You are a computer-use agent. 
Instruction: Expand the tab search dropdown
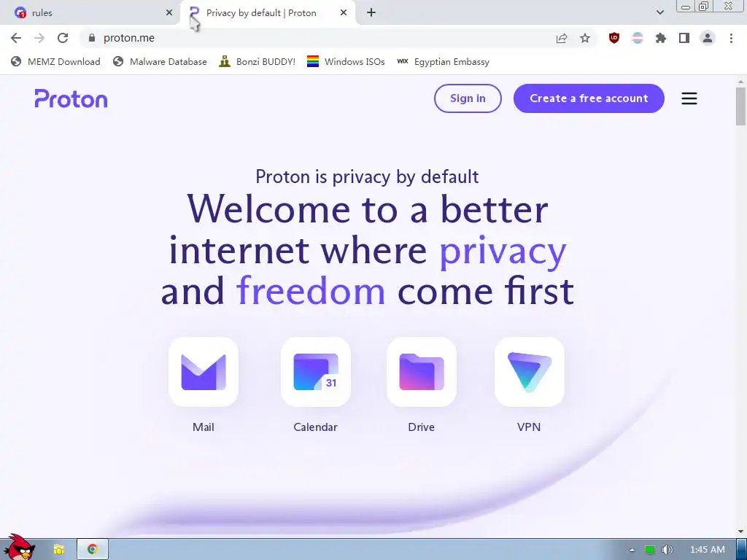pos(659,12)
